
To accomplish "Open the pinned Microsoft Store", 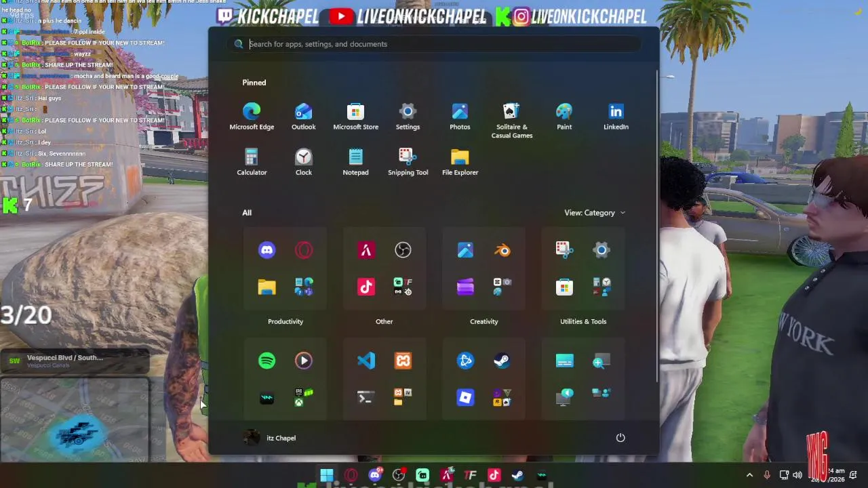I will pos(355,117).
